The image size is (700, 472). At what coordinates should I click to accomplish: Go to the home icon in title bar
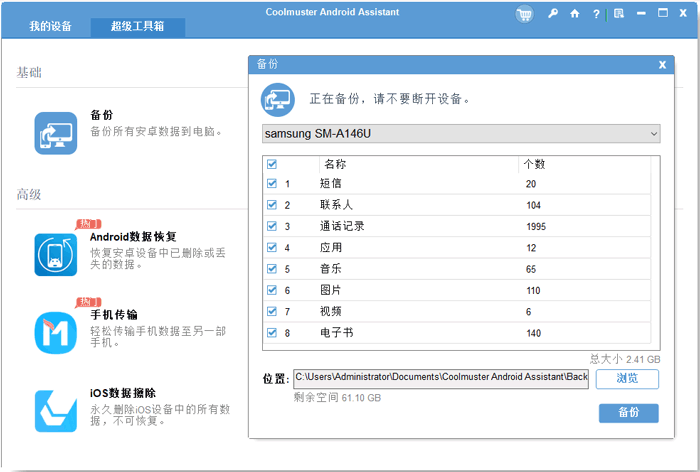pos(575,14)
